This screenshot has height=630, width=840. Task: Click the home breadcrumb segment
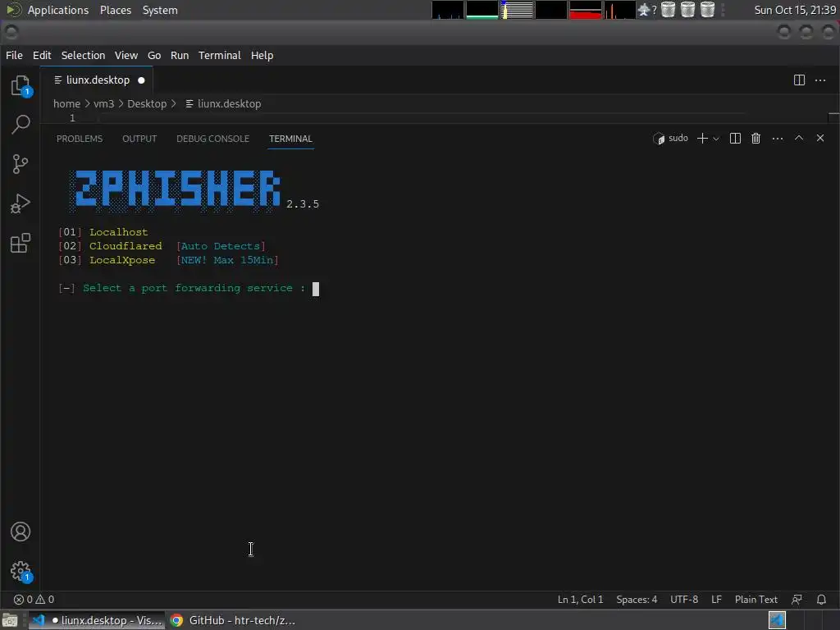click(66, 104)
